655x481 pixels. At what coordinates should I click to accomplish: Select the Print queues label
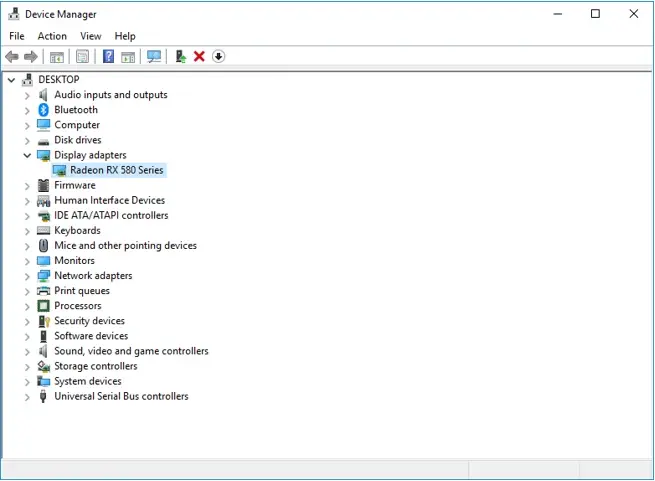pos(82,290)
